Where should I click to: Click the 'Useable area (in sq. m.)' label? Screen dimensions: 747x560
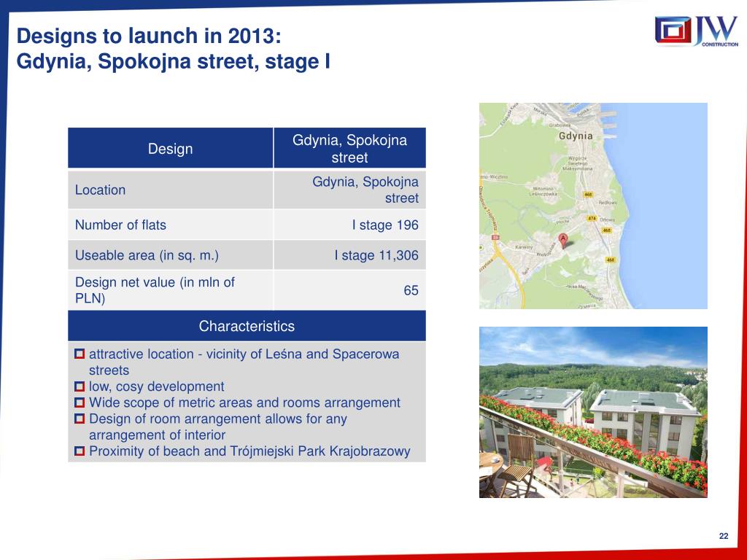[147, 255]
